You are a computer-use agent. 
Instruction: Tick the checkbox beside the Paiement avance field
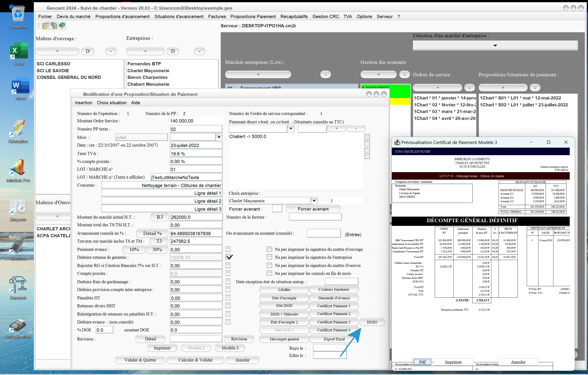click(228, 249)
